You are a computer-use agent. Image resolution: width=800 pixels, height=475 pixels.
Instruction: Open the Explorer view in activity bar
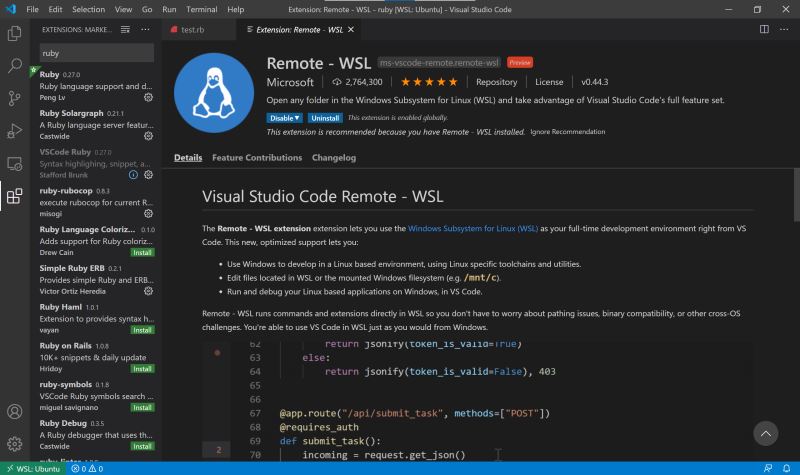[x=15, y=33]
